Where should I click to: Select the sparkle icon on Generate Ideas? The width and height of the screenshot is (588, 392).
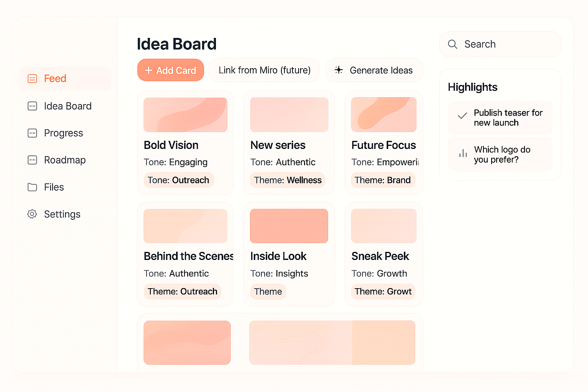click(338, 70)
